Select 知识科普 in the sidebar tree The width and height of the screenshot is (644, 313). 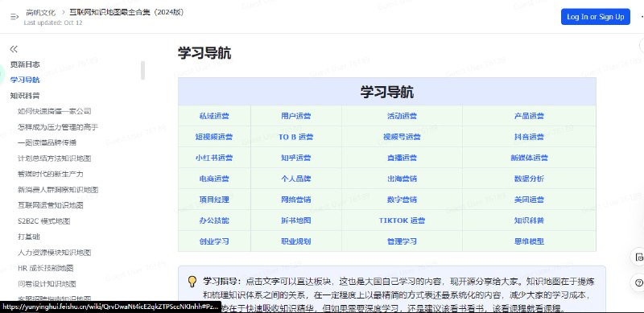tap(25, 95)
